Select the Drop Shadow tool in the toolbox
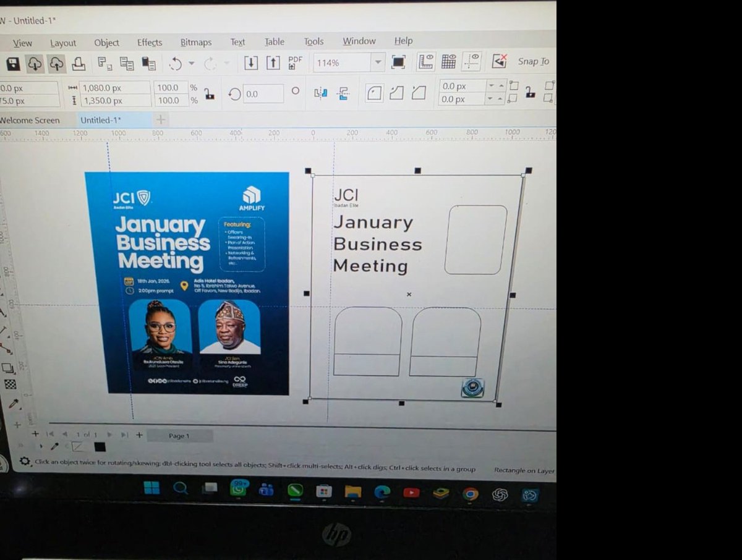This screenshot has width=742, height=560. pos(8,368)
